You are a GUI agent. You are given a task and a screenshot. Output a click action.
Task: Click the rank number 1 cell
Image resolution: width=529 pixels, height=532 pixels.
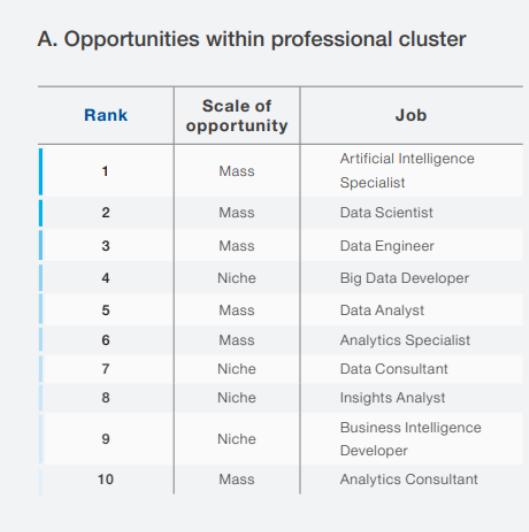point(106,171)
